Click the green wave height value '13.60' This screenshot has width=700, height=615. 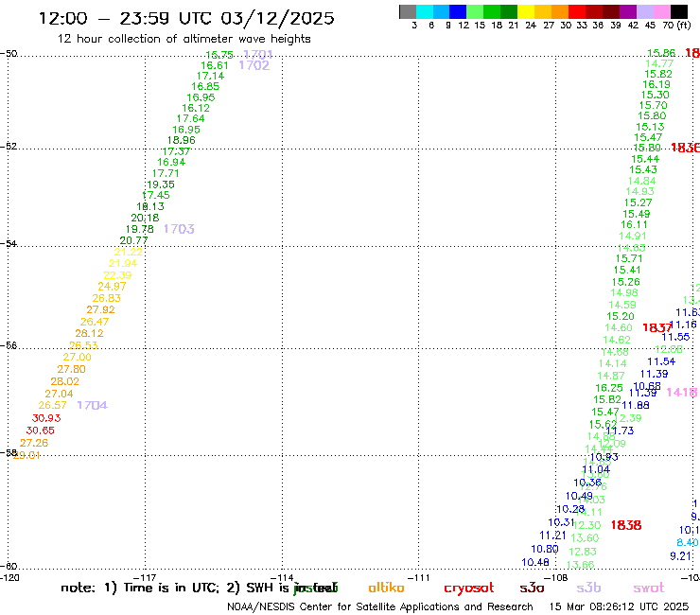click(585, 538)
